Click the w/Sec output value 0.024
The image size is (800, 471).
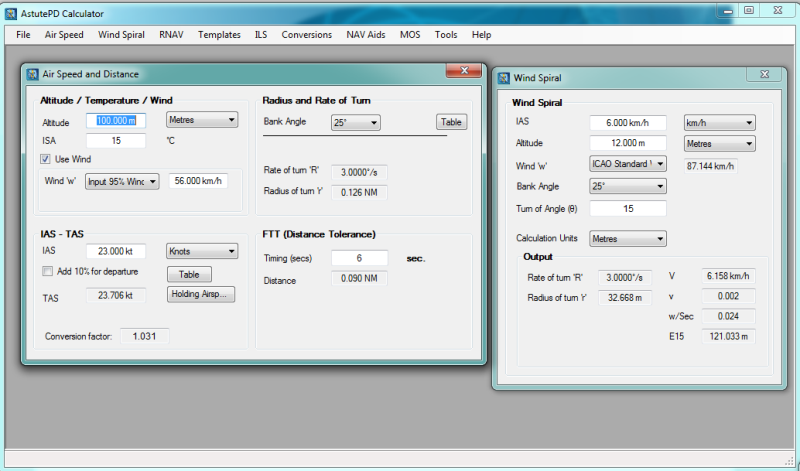[x=728, y=316]
